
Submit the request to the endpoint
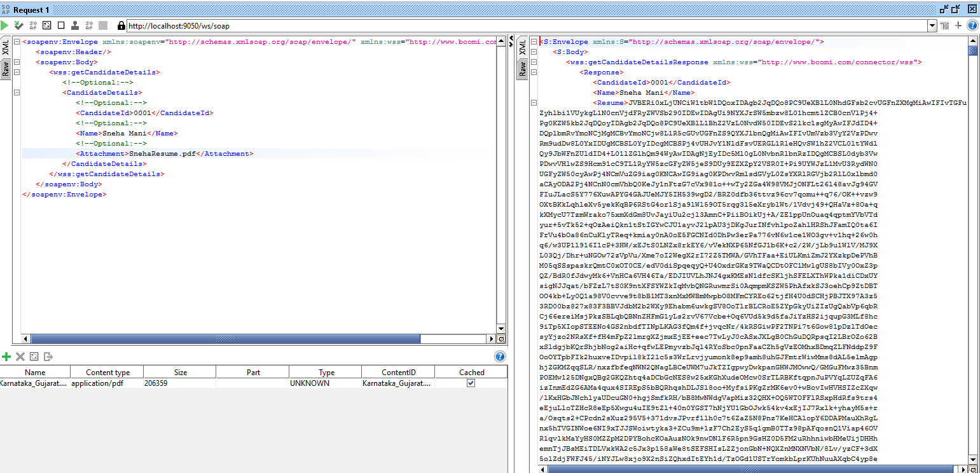click(4, 24)
